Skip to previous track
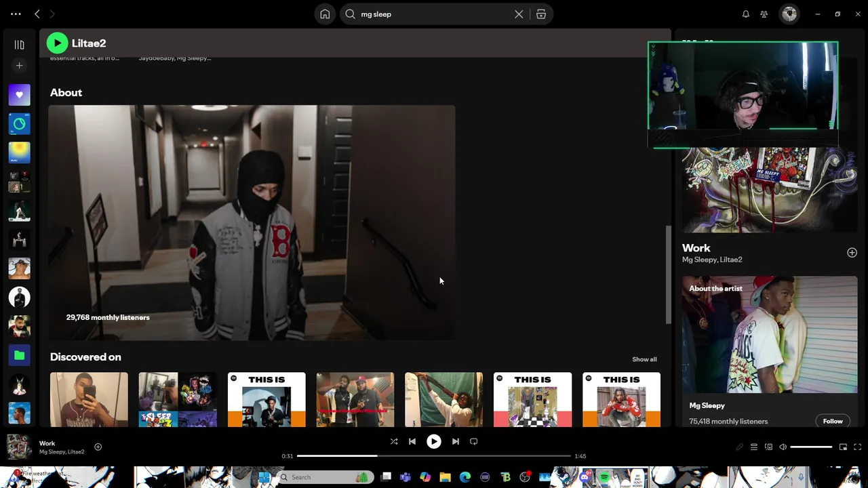The height and width of the screenshot is (488, 868). [x=412, y=441]
